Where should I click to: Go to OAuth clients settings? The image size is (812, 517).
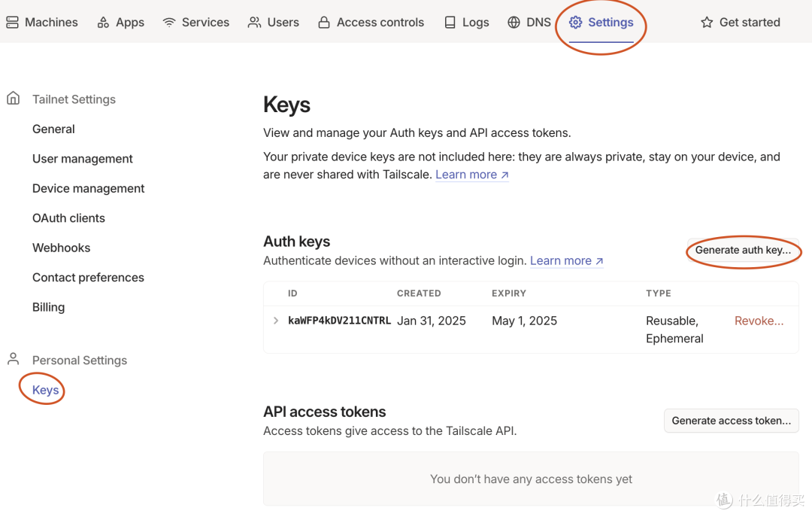click(68, 218)
